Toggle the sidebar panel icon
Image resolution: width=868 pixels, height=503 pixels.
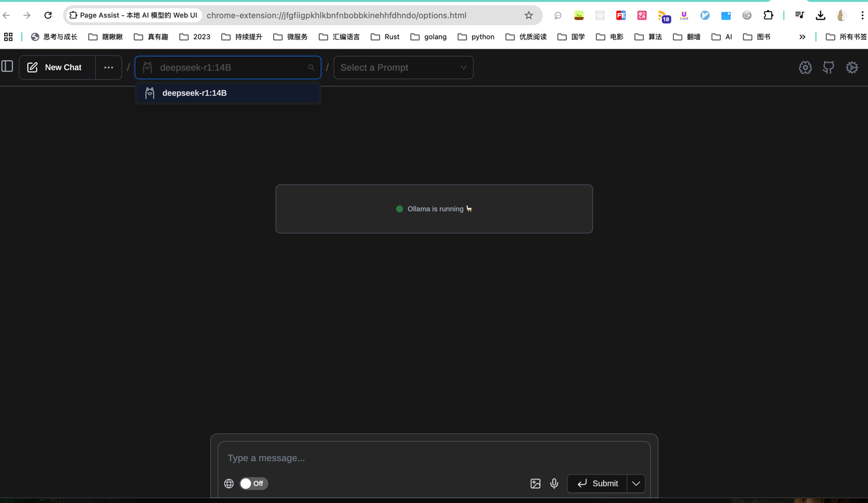[7, 67]
